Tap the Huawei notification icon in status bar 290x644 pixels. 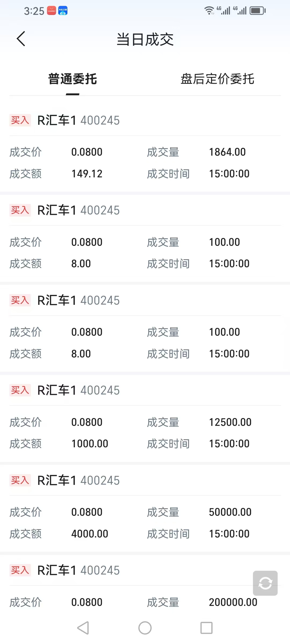[52, 11]
